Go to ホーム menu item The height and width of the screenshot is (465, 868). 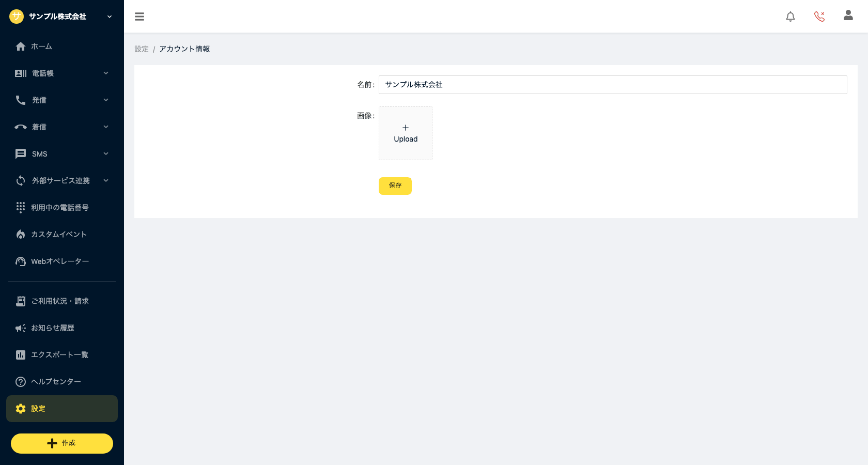tap(62, 47)
